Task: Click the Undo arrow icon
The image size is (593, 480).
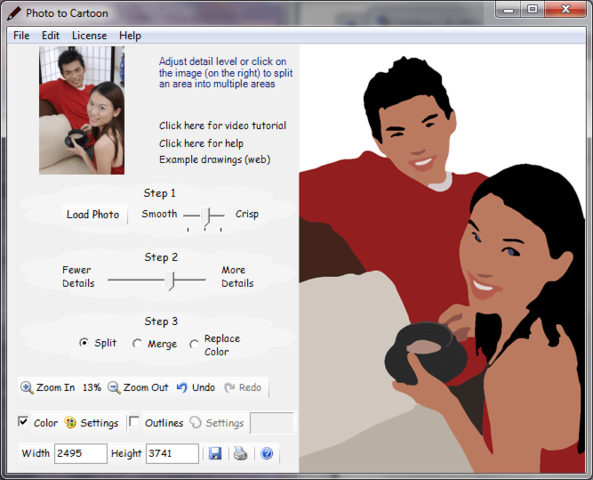Action: pyautogui.click(x=182, y=387)
